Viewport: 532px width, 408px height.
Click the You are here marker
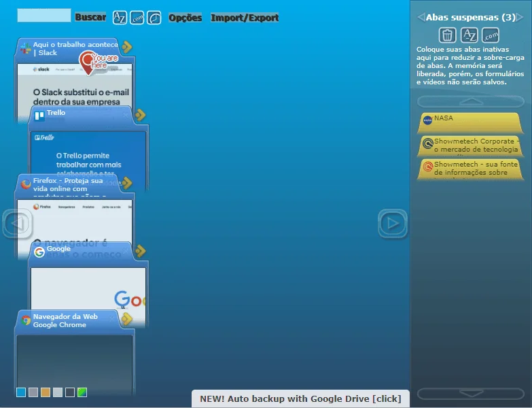[x=99, y=63]
